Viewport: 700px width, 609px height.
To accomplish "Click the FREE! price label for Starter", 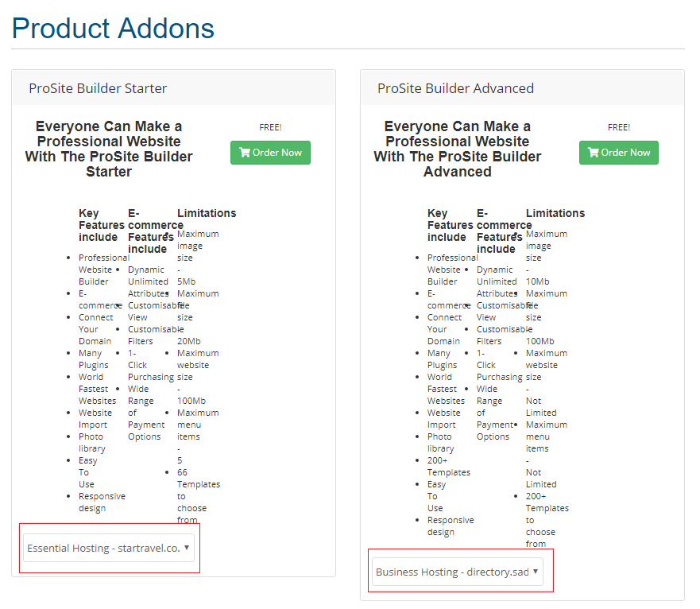I will click(x=270, y=127).
